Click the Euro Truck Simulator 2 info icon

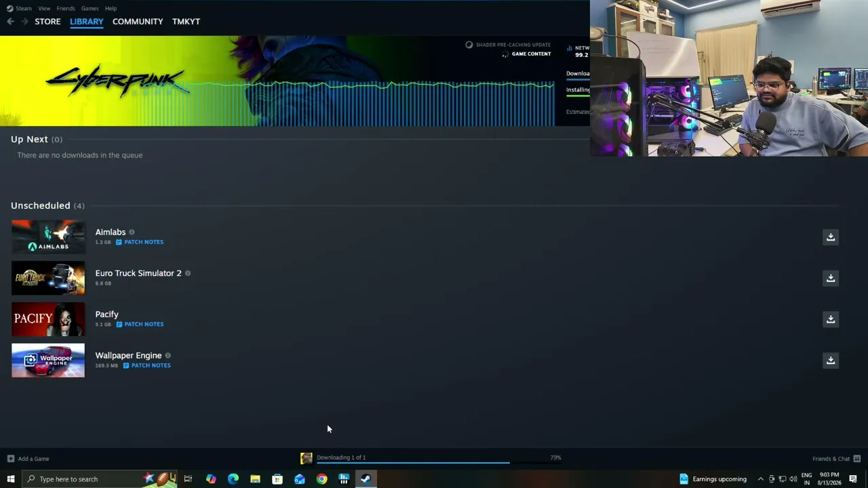188,273
